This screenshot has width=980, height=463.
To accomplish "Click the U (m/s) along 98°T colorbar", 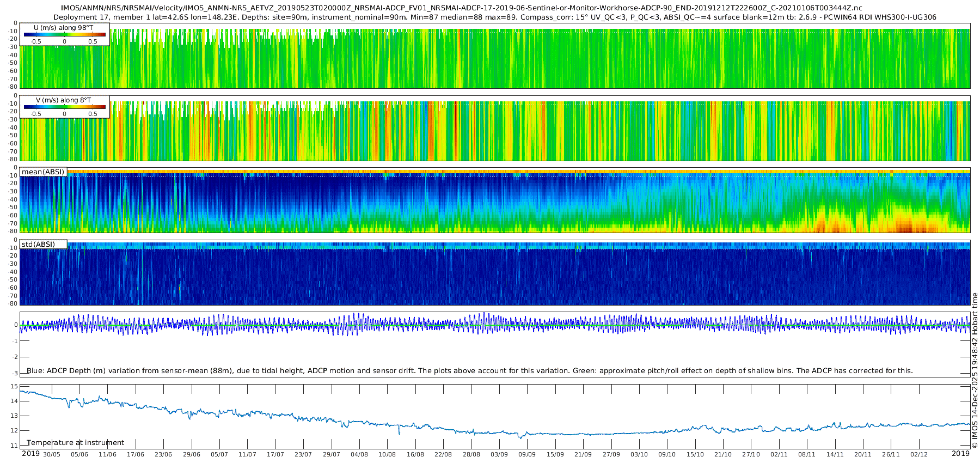I will pyautogui.click(x=65, y=35).
